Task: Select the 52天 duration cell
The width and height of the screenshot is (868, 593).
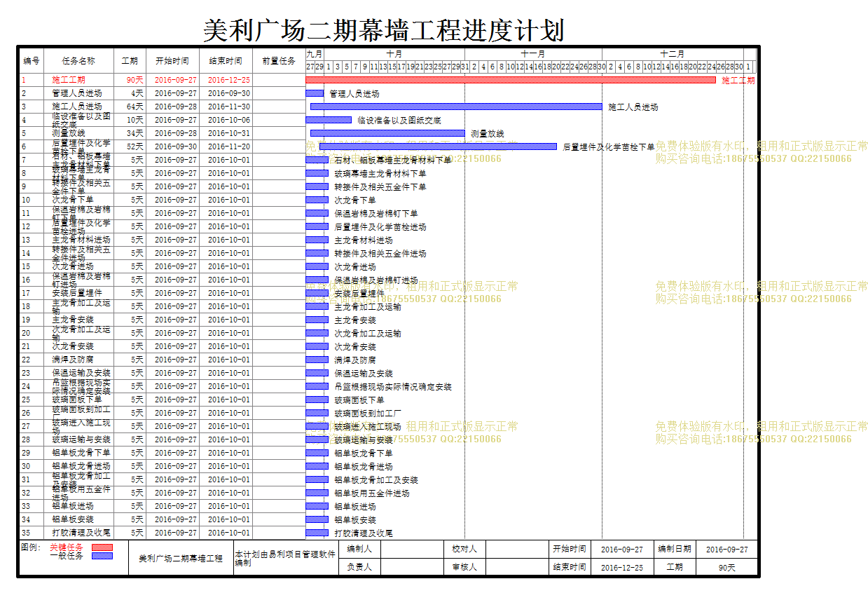Action: pyautogui.click(x=130, y=146)
